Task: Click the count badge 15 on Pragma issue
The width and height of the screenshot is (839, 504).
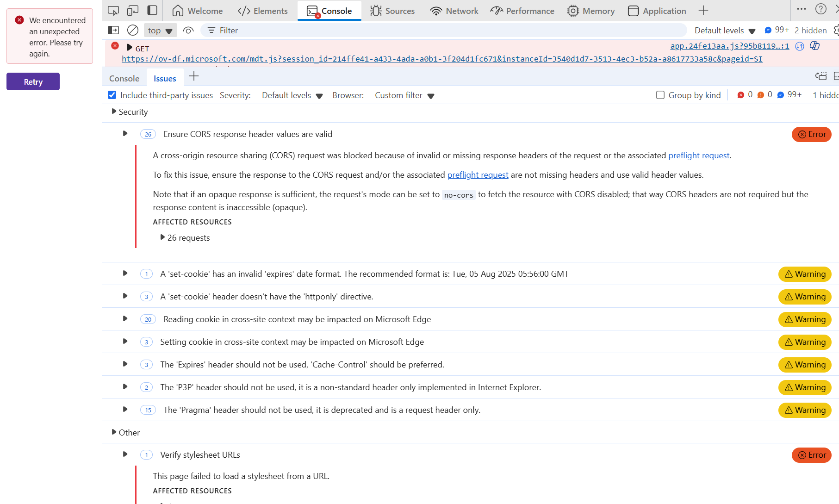Action: [x=148, y=410]
